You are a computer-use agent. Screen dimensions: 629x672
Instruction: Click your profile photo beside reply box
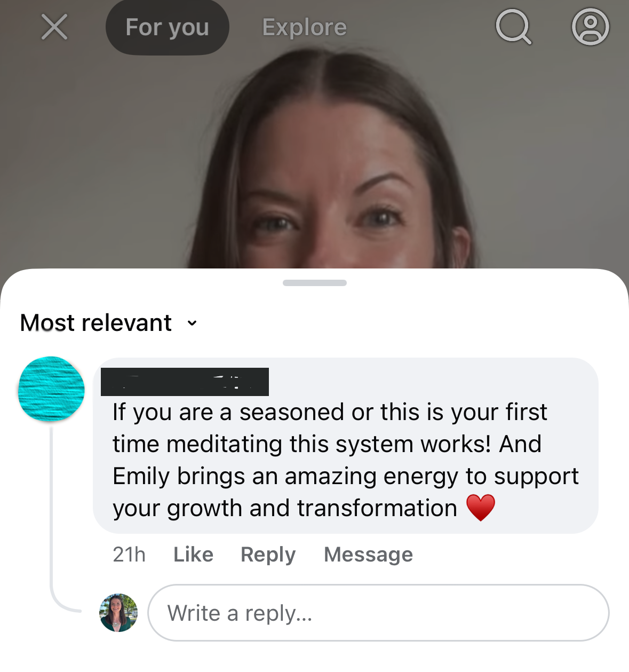coord(118,613)
